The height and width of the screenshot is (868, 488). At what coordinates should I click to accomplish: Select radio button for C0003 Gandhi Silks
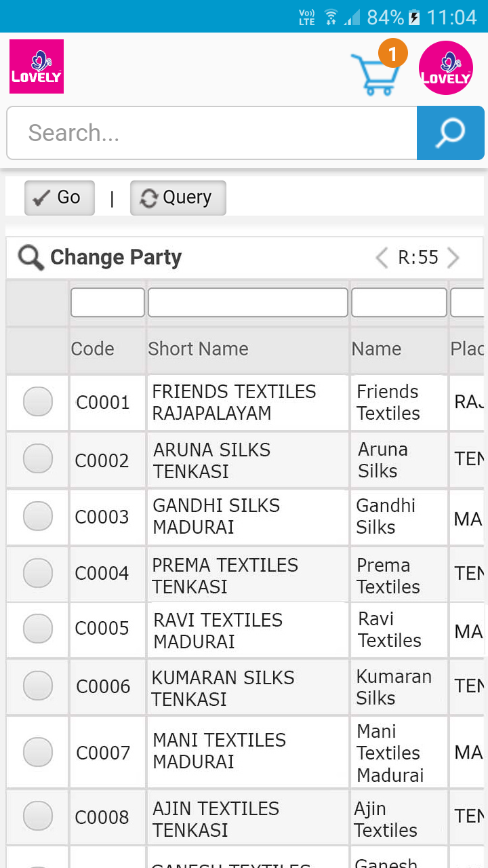pyautogui.click(x=38, y=517)
